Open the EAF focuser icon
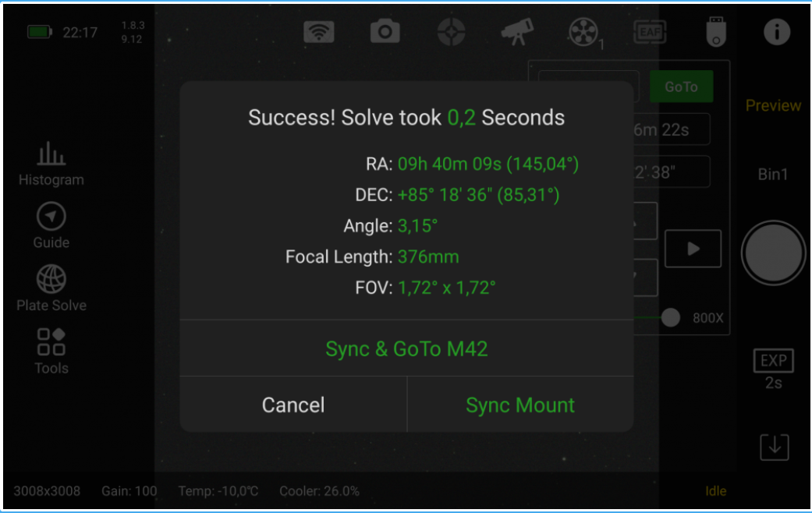Viewport: 812px width, 513px height. tap(649, 32)
